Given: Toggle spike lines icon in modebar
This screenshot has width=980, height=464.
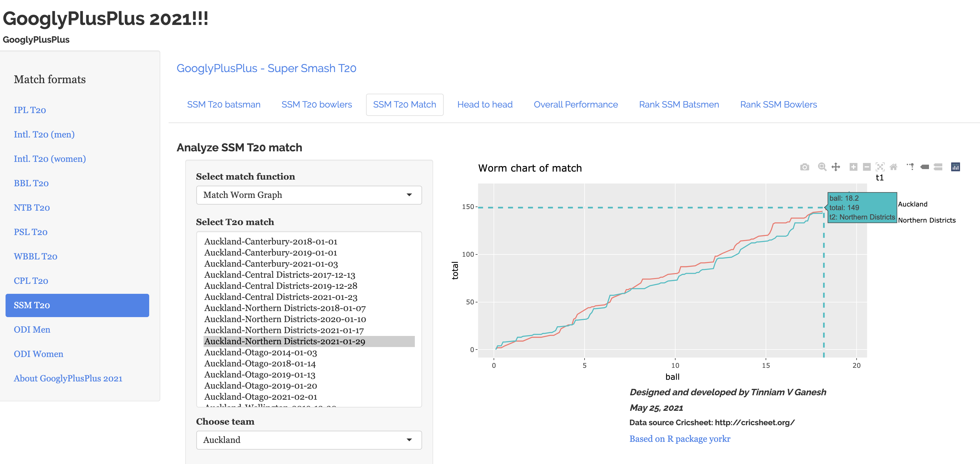Looking at the screenshot, I should pyautogui.click(x=910, y=167).
